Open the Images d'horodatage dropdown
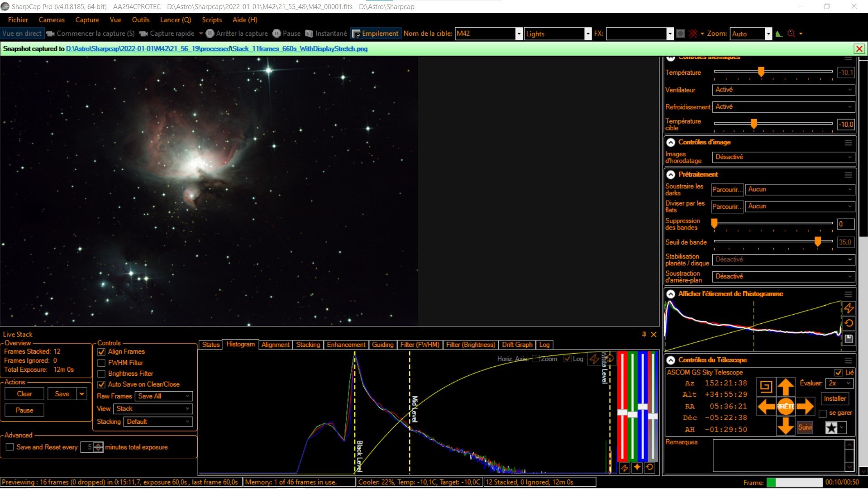 pyautogui.click(x=784, y=157)
